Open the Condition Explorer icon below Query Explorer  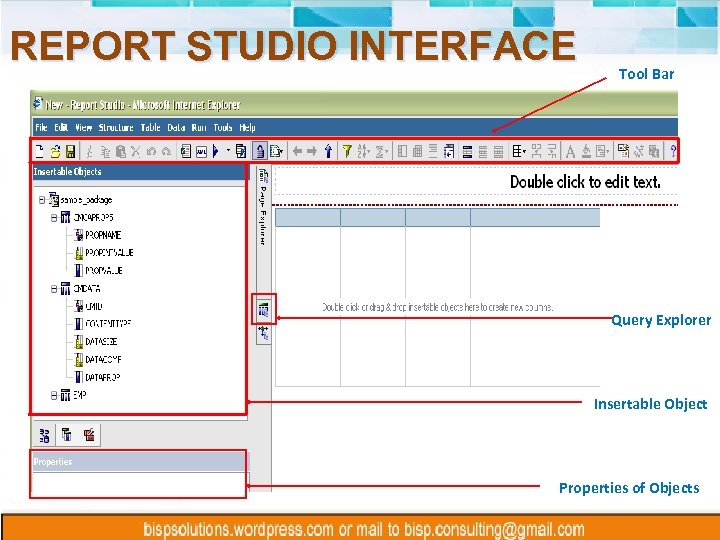click(264, 333)
